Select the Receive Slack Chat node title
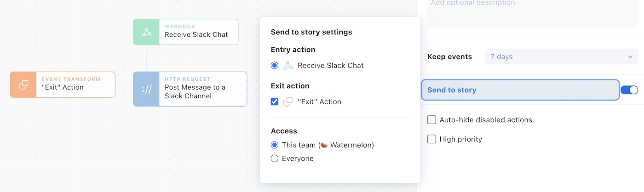This screenshot has width=644, height=192. (x=196, y=34)
